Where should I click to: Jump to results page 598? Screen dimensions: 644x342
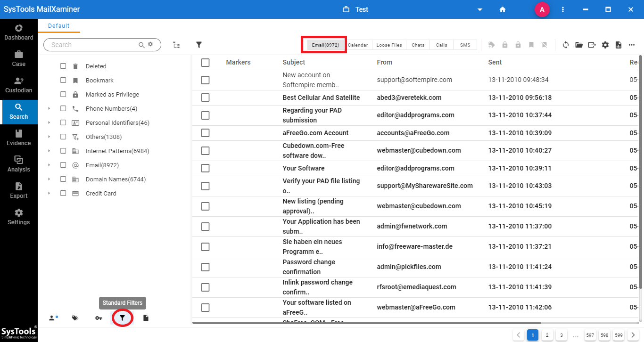click(604, 335)
